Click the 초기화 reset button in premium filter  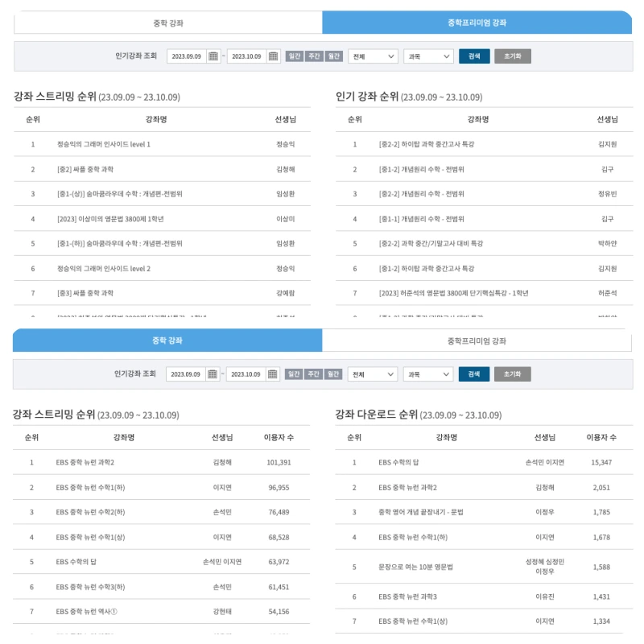point(512,56)
